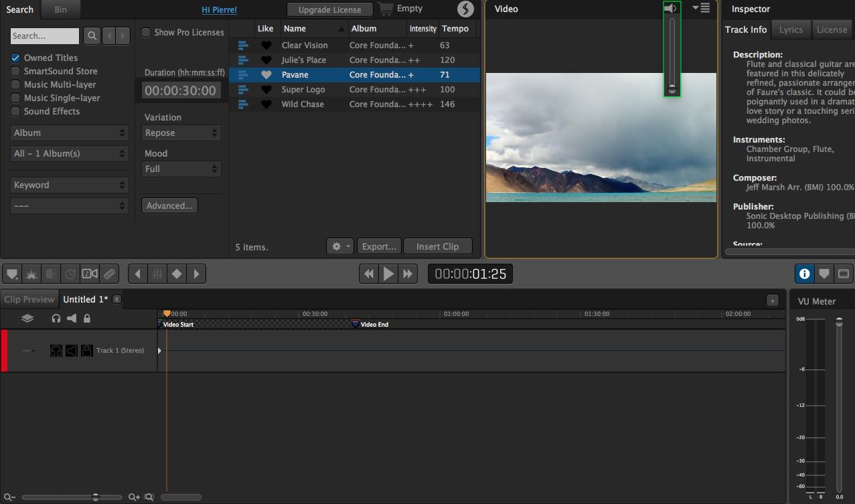The height and width of the screenshot is (504, 855).
Task: Click the SmartSound logo icon
Action: coord(465,9)
